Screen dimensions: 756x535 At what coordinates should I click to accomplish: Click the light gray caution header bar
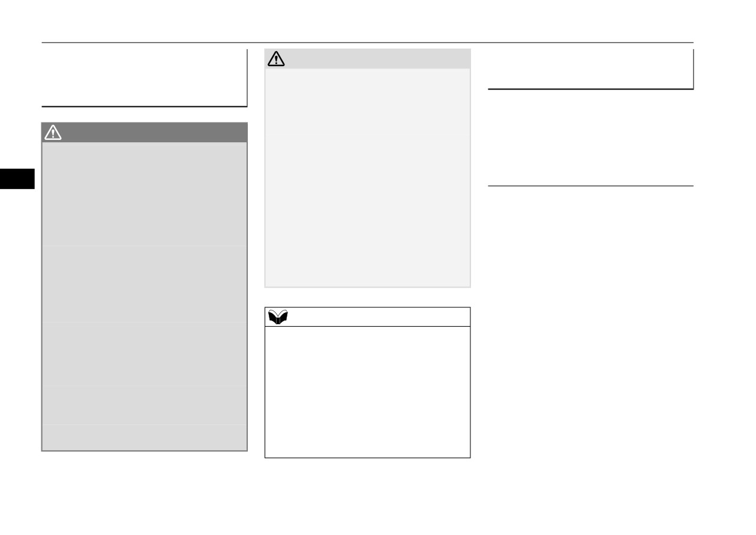click(368, 59)
